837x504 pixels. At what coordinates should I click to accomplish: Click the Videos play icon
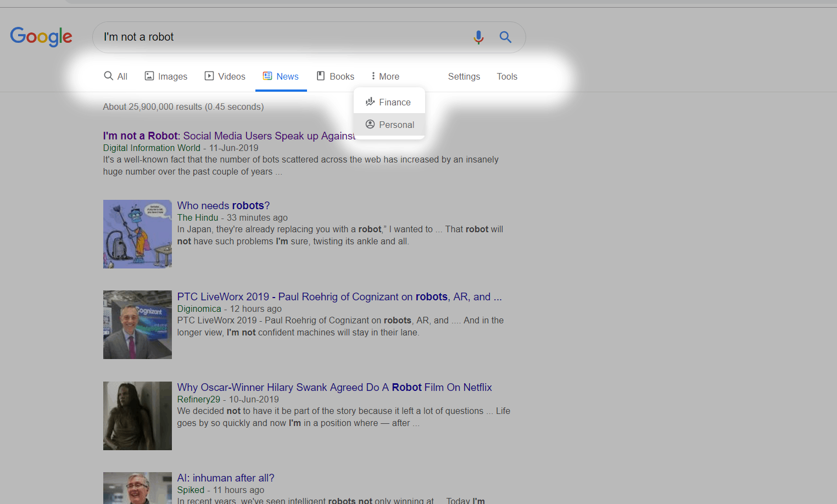coord(209,76)
